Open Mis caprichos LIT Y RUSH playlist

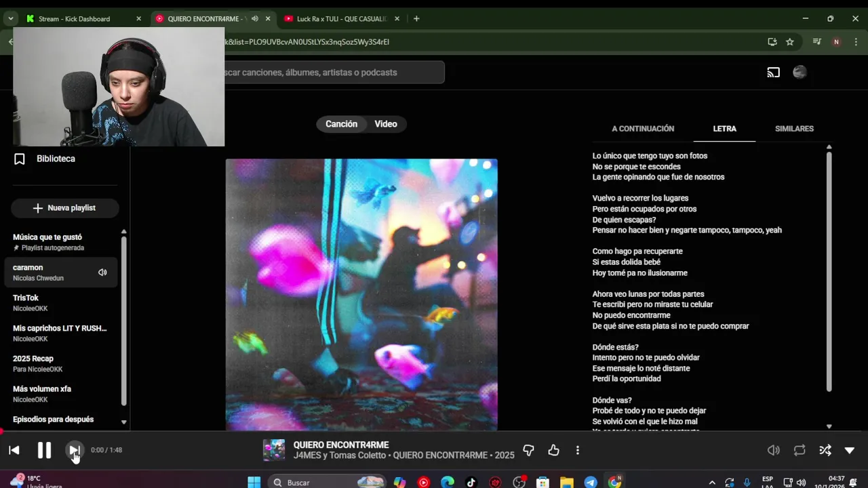pyautogui.click(x=61, y=333)
